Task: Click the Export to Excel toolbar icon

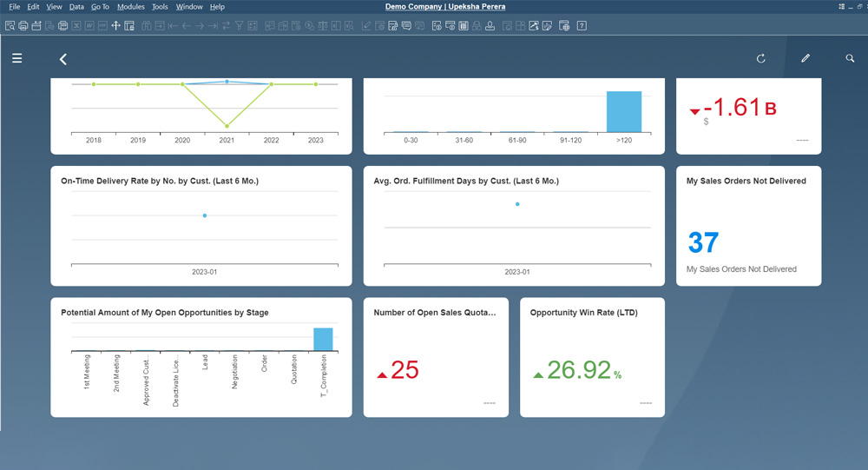Action: (x=76, y=26)
